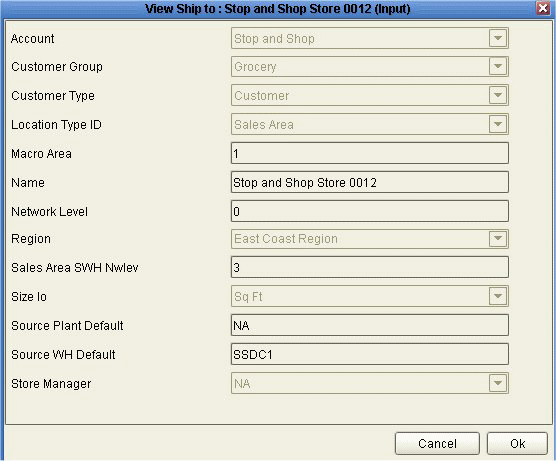Image resolution: width=556 pixels, height=461 pixels.
Task: Close the View Ship to dialog
Action: pyautogui.click(x=543, y=8)
